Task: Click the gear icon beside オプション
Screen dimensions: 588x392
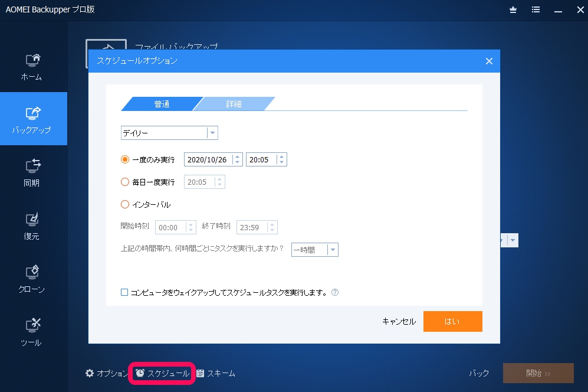Action: coord(90,373)
